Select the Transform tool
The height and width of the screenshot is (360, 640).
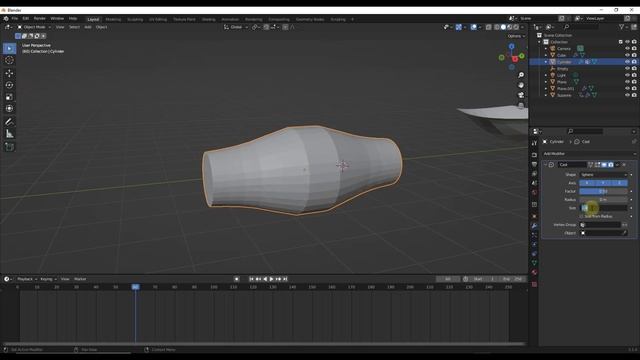[x=9, y=109]
